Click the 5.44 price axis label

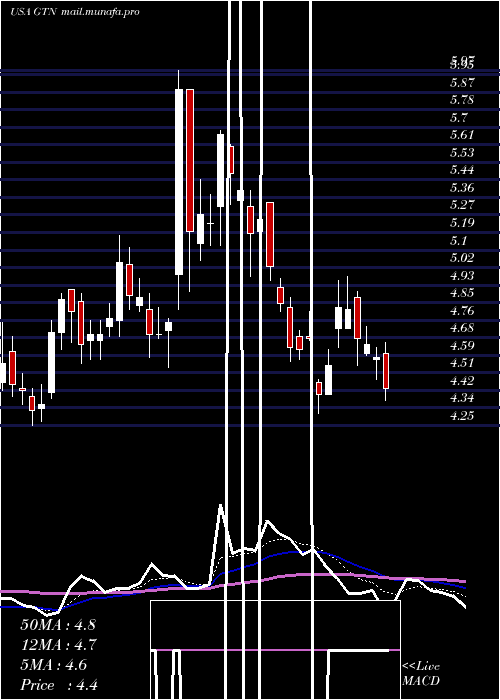[x=462, y=170]
